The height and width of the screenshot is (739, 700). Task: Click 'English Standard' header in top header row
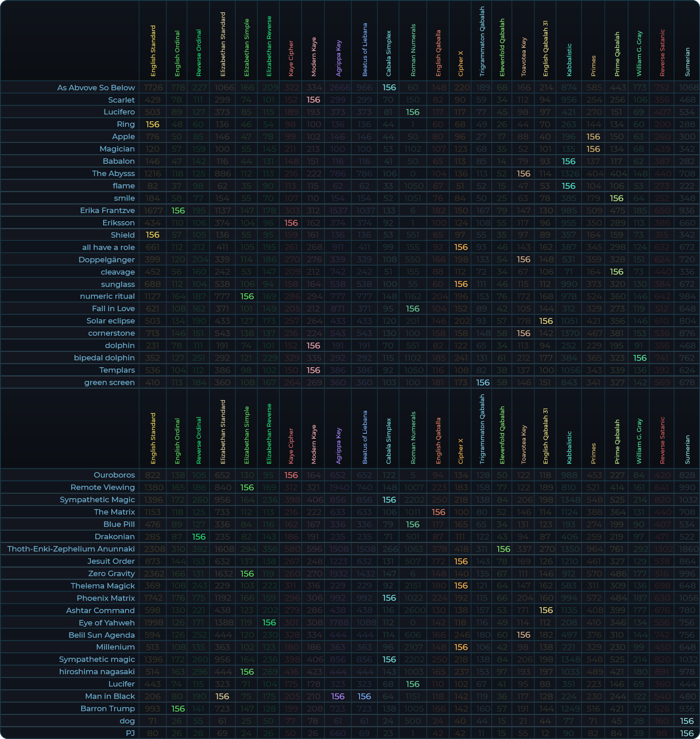point(153,51)
